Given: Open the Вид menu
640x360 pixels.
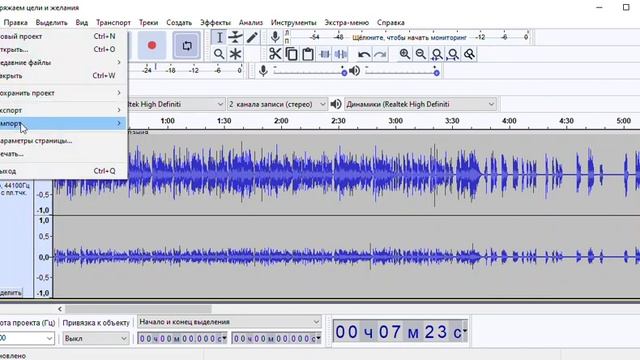Looking at the screenshot, I should (x=82, y=22).
